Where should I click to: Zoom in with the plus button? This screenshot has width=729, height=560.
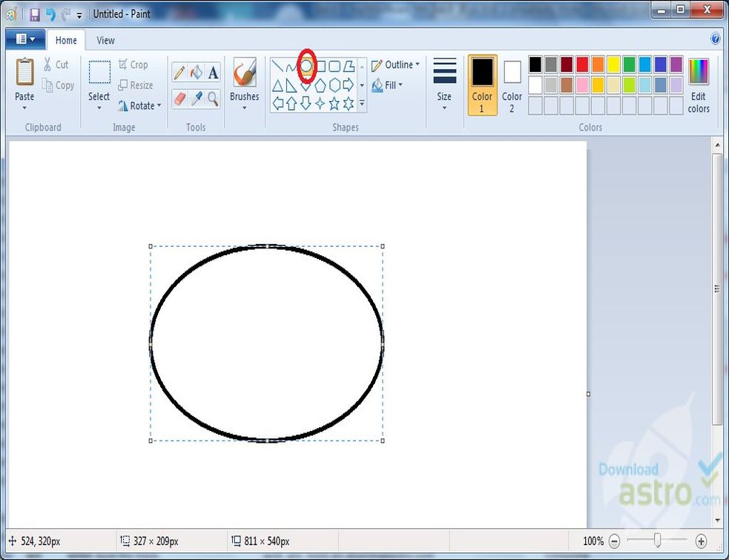click(x=701, y=541)
